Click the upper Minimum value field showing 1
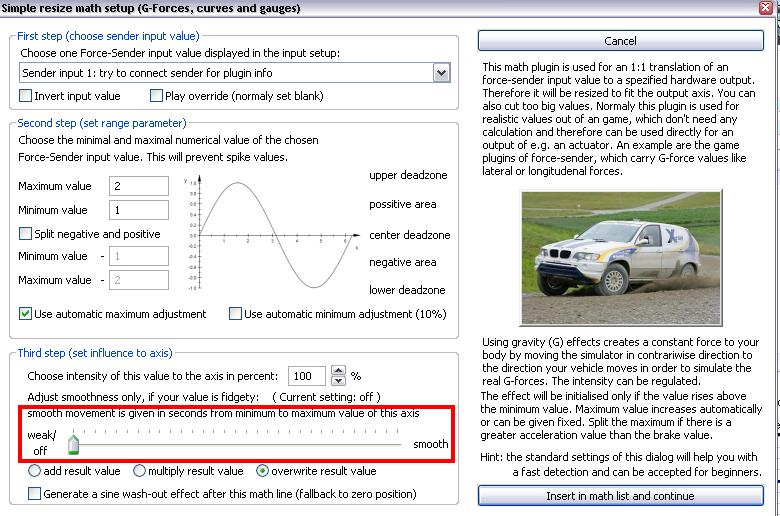 [x=139, y=210]
